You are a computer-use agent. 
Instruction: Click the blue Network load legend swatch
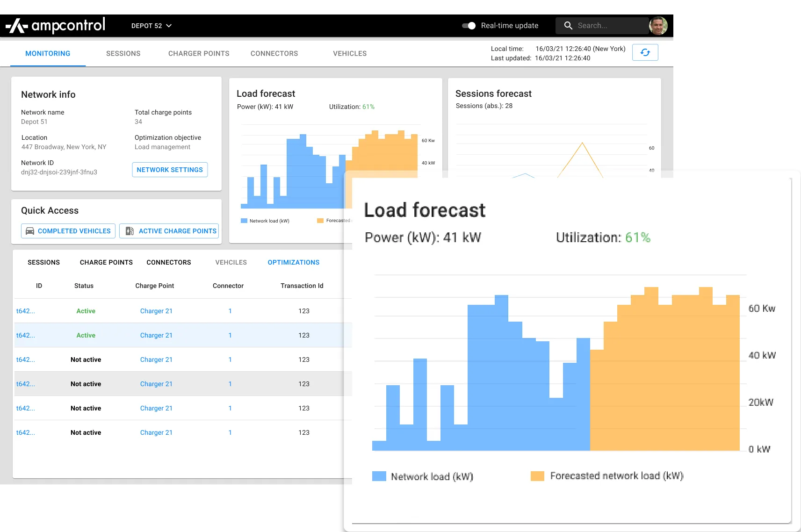(379, 476)
